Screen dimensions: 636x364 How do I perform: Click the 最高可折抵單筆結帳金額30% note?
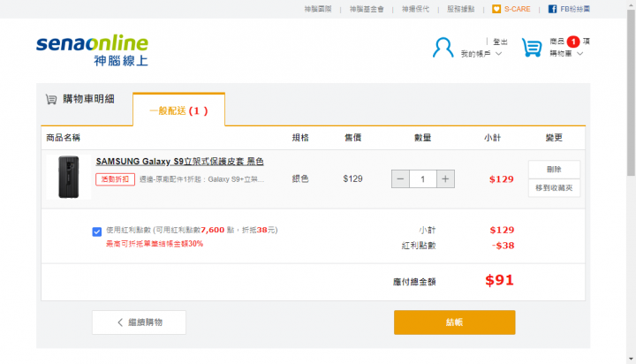pyautogui.click(x=155, y=244)
